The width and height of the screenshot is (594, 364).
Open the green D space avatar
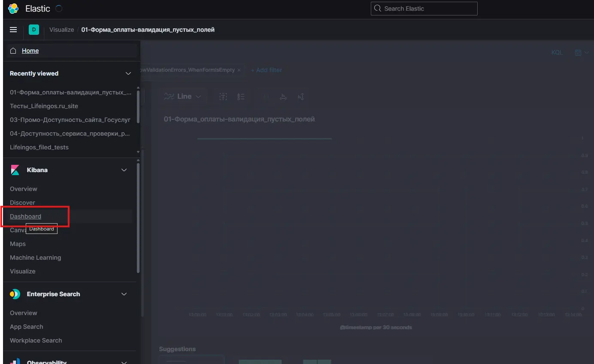(33, 30)
